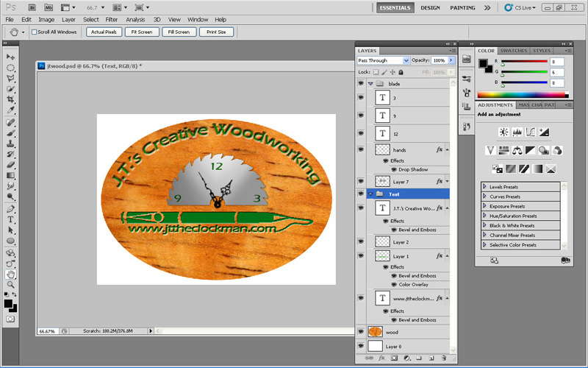The image size is (588, 368).
Task: Delete layer using the trash icon
Action: click(443, 358)
